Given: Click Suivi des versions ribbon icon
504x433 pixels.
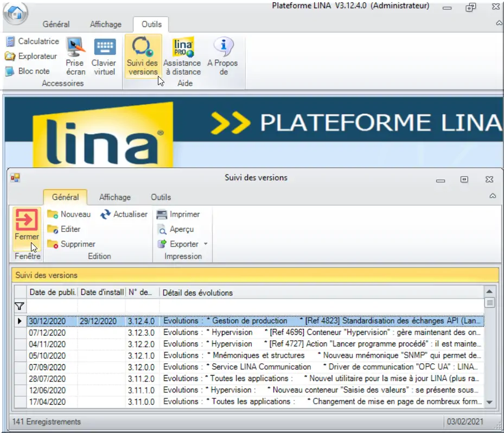Looking at the screenshot, I should [142, 56].
